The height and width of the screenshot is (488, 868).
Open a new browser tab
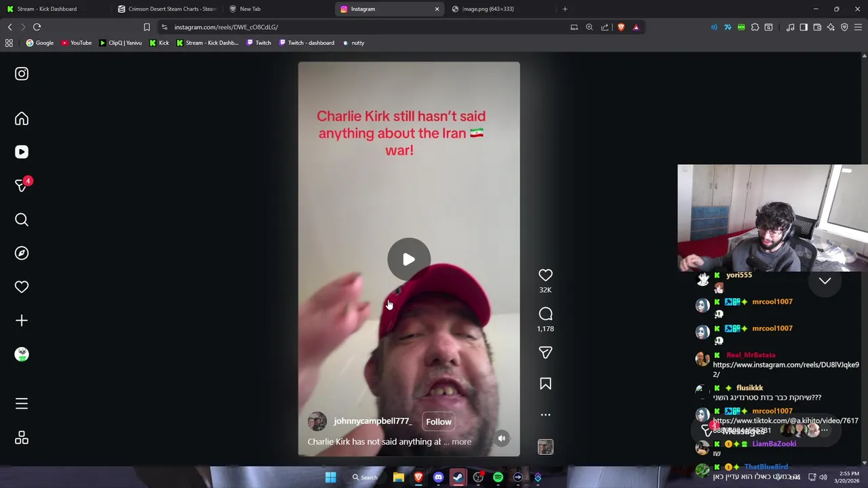(x=565, y=9)
